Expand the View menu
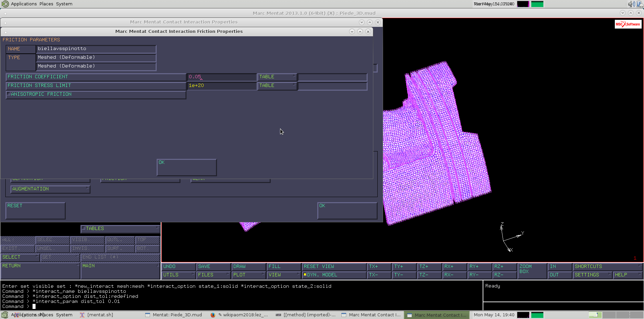 coord(284,275)
